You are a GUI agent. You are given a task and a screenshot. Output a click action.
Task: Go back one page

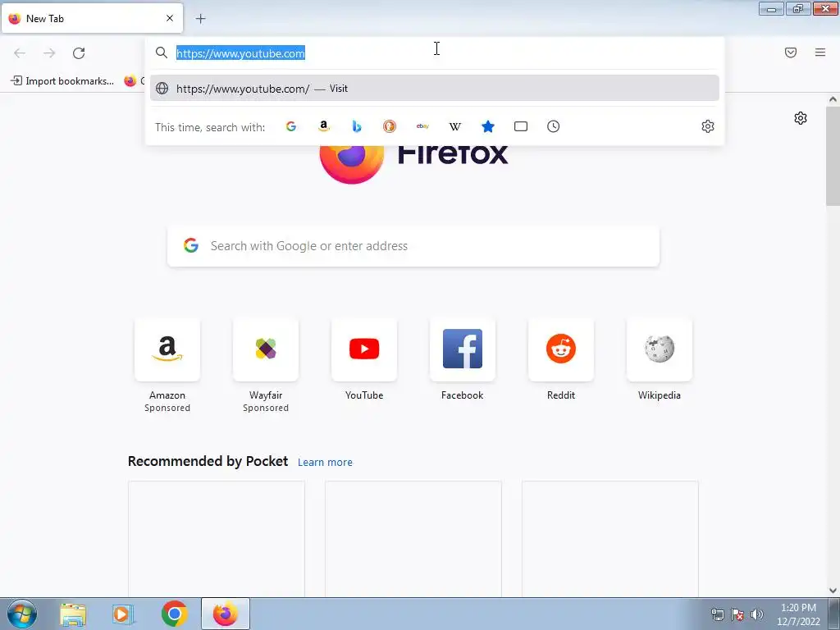coord(20,53)
